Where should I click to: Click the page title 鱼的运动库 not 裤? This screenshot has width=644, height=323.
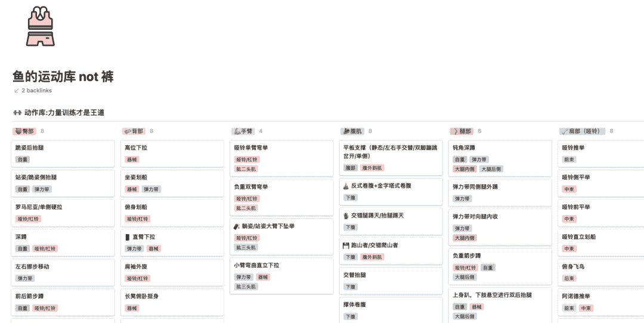[63, 76]
